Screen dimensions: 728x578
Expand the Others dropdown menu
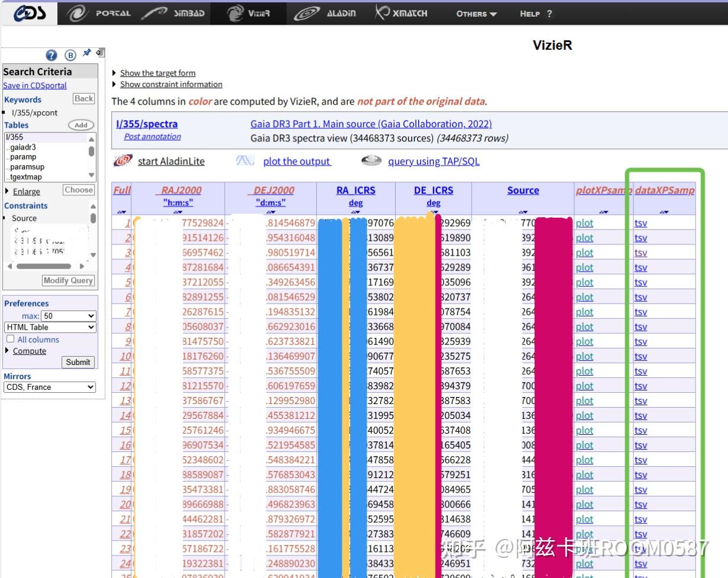click(x=477, y=14)
